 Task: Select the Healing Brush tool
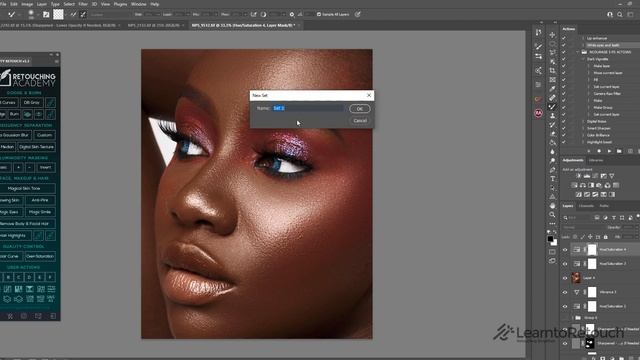[552, 98]
